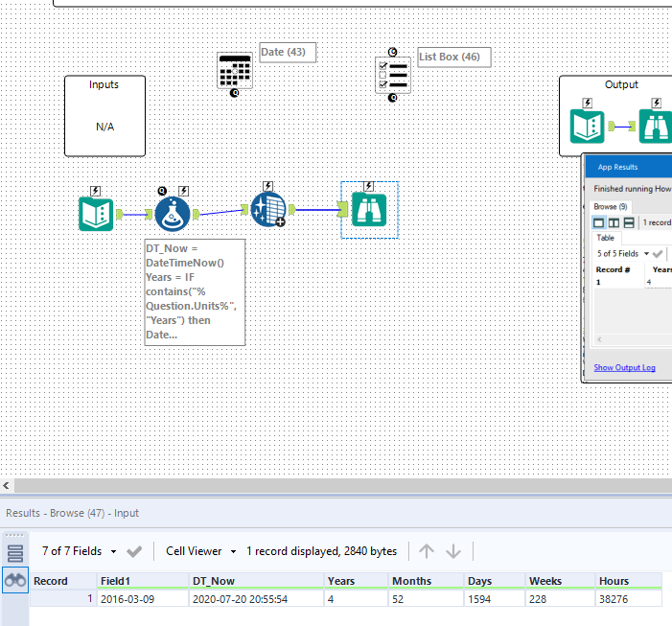Select the Days cell value 1594

coord(495,599)
